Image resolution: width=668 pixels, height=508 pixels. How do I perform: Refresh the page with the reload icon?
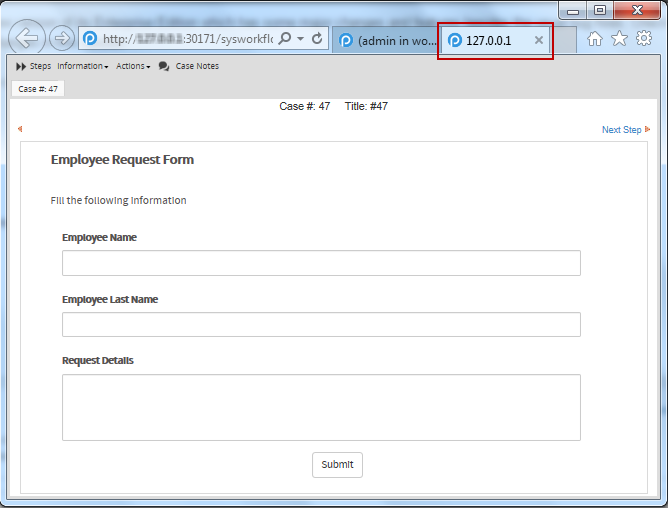(x=318, y=39)
